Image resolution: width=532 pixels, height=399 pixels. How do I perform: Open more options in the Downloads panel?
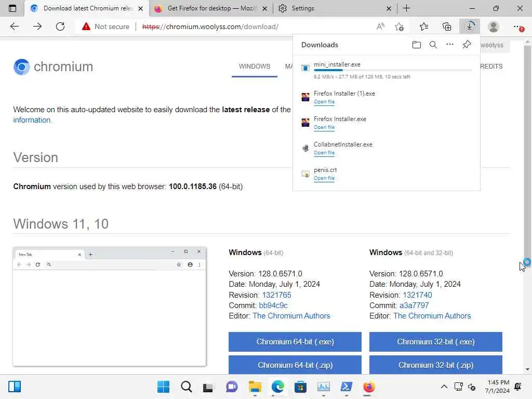(x=450, y=45)
